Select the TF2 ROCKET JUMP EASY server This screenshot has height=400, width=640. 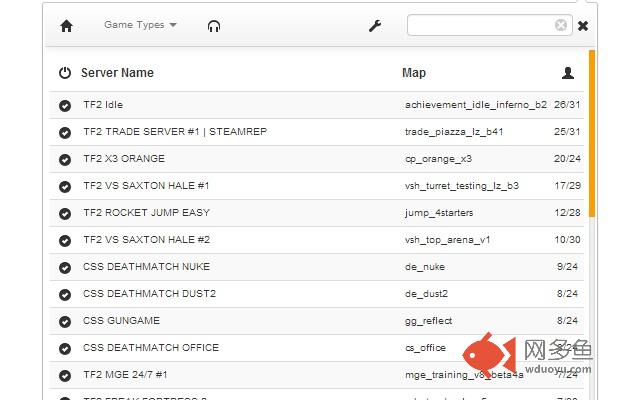point(147,213)
